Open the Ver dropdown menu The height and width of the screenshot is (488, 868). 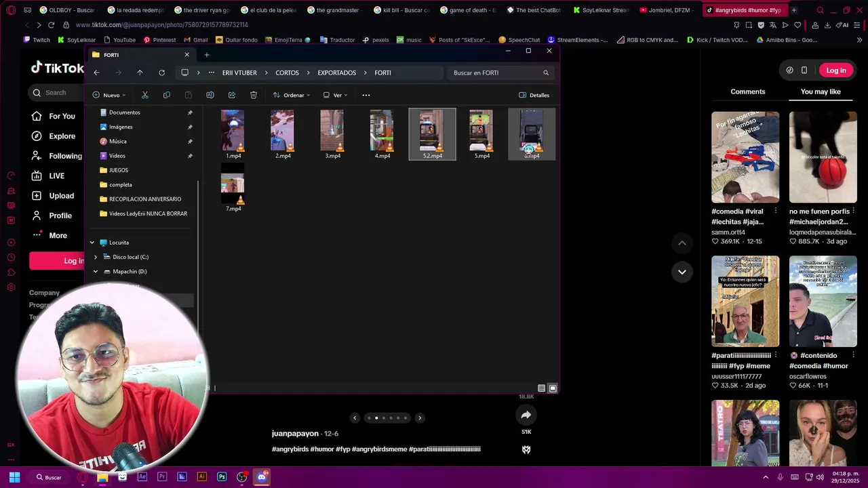tap(335, 95)
